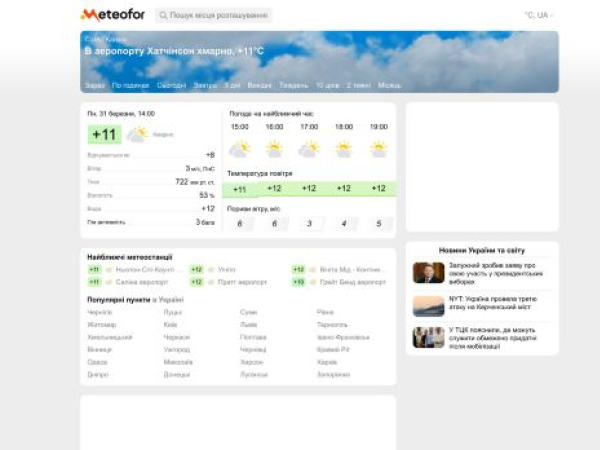Open weather for Чернівці
The width and height of the screenshot is (600, 450).
[253, 350]
